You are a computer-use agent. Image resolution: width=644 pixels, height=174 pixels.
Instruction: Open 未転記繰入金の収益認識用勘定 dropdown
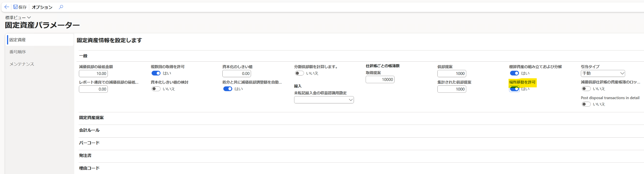324,100
